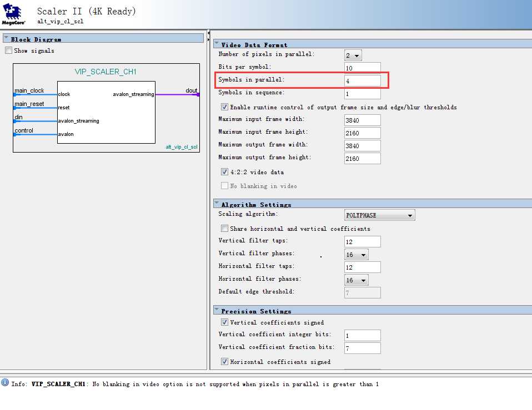Click the control port label
Image resolution: width=532 pixels, height=410 pixels.
pos(24,130)
